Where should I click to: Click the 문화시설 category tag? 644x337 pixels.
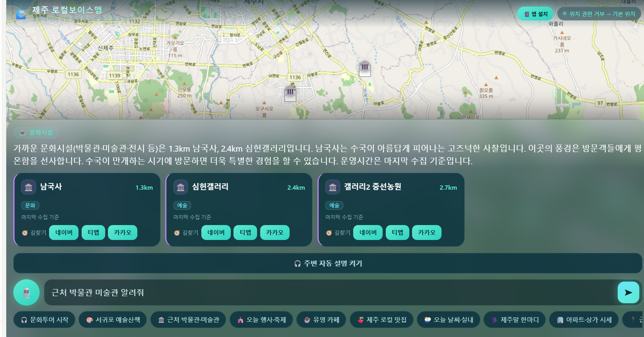(x=36, y=132)
